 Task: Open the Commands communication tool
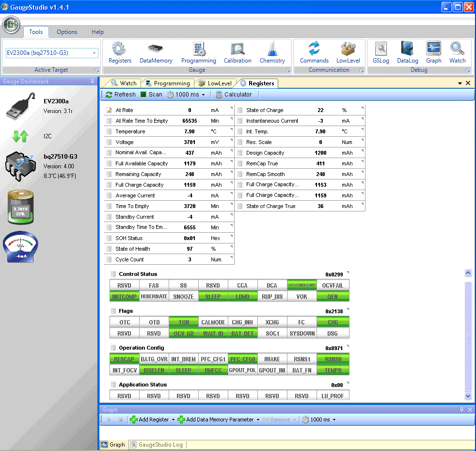[314, 53]
